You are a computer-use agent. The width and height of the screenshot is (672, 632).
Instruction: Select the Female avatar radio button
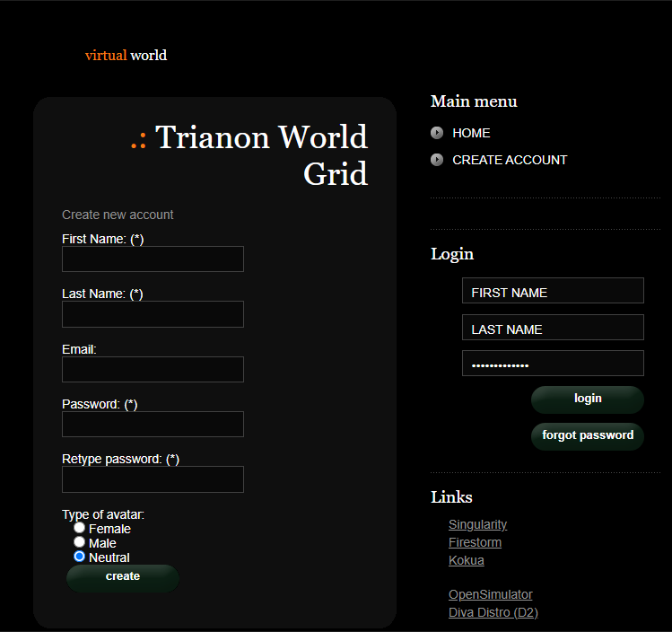coord(79,527)
